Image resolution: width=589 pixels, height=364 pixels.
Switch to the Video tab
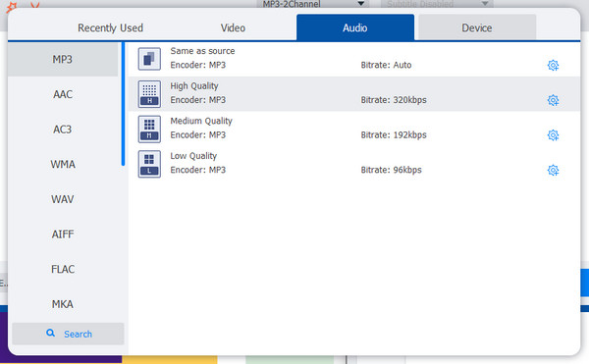coord(233,27)
